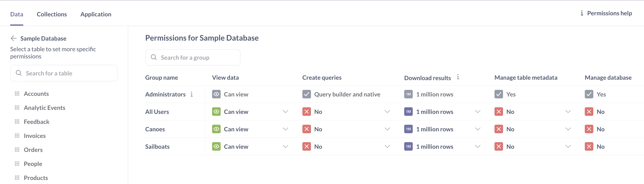Open Manage table metadata dropdown for All Users
This screenshot has height=184, width=644.
[x=568, y=112]
